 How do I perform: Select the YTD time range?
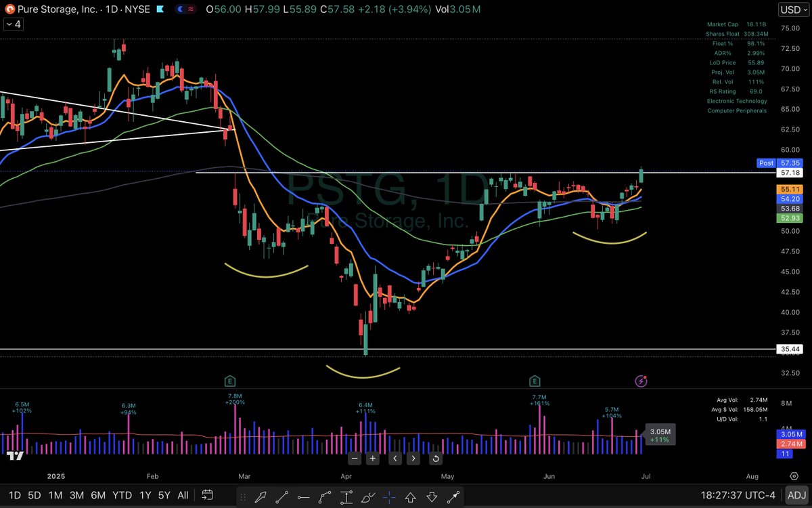point(122,495)
